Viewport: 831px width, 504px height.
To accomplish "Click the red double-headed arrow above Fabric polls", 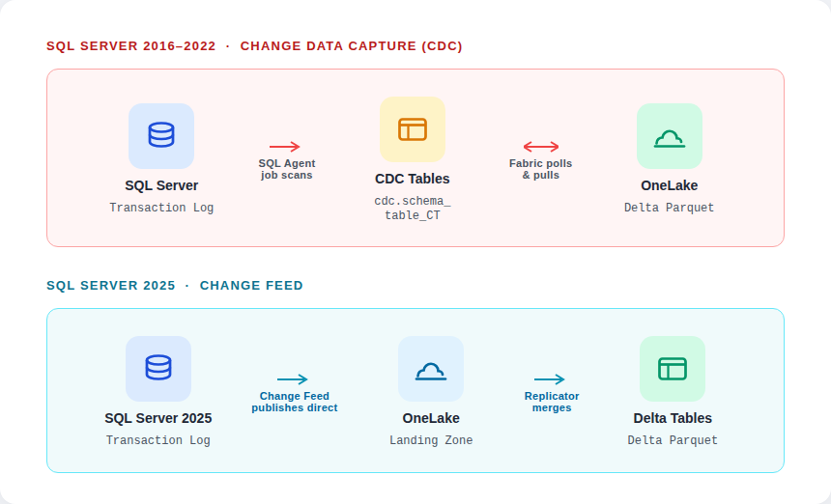I will pos(541,147).
